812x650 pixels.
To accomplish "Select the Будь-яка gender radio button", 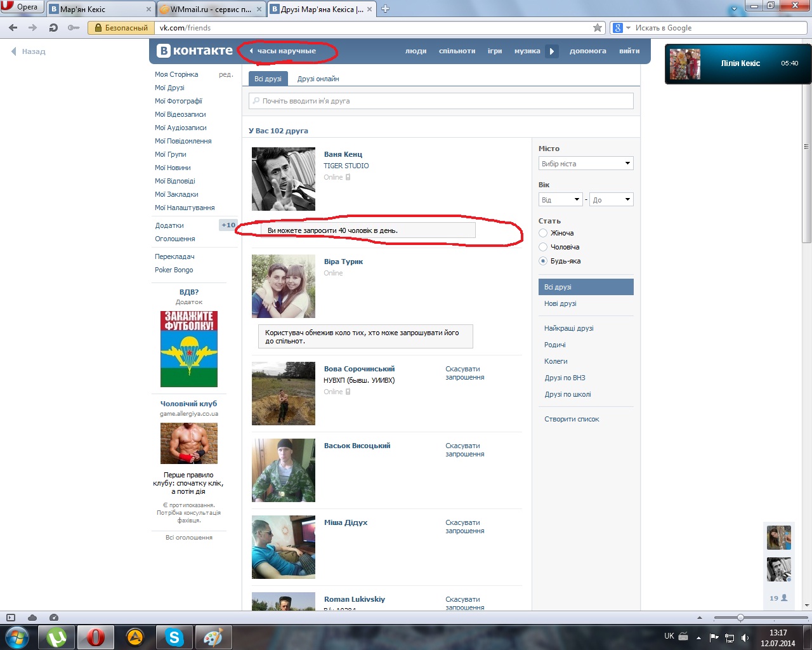I will click(x=543, y=261).
